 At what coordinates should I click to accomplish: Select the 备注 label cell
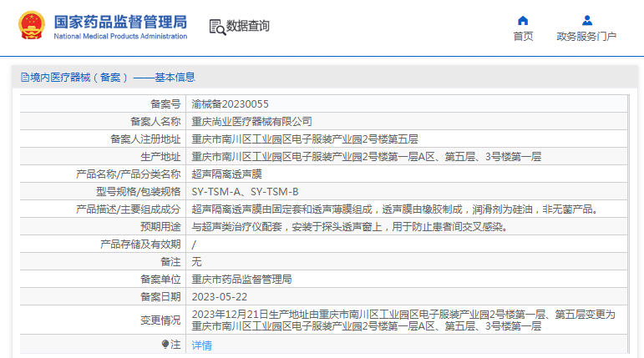[103, 261]
